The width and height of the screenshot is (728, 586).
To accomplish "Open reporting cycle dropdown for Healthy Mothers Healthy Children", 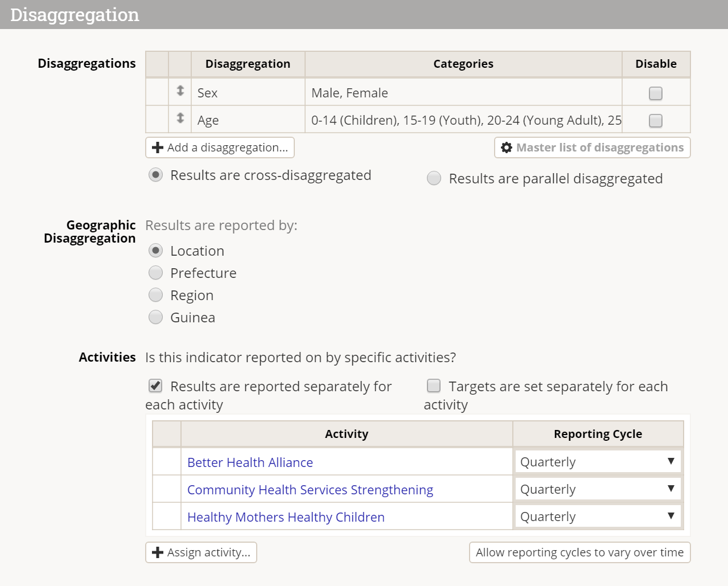I will pos(598,517).
